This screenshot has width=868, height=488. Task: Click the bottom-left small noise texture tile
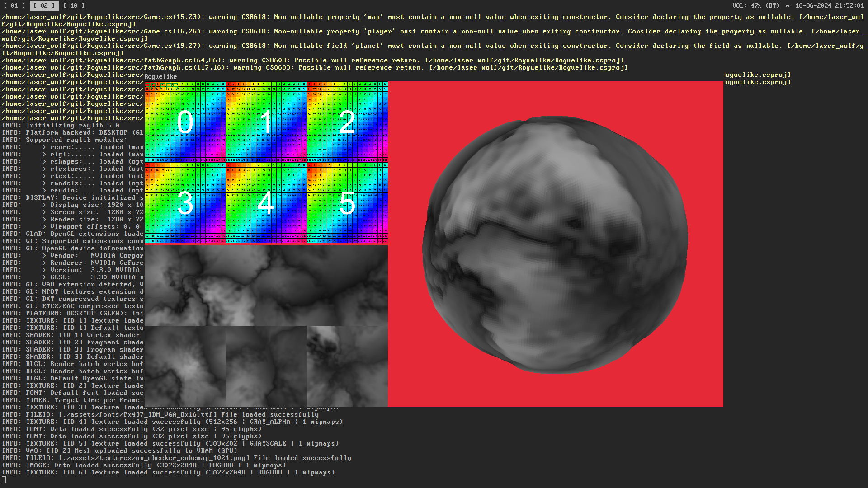pyautogui.click(x=185, y=366)
